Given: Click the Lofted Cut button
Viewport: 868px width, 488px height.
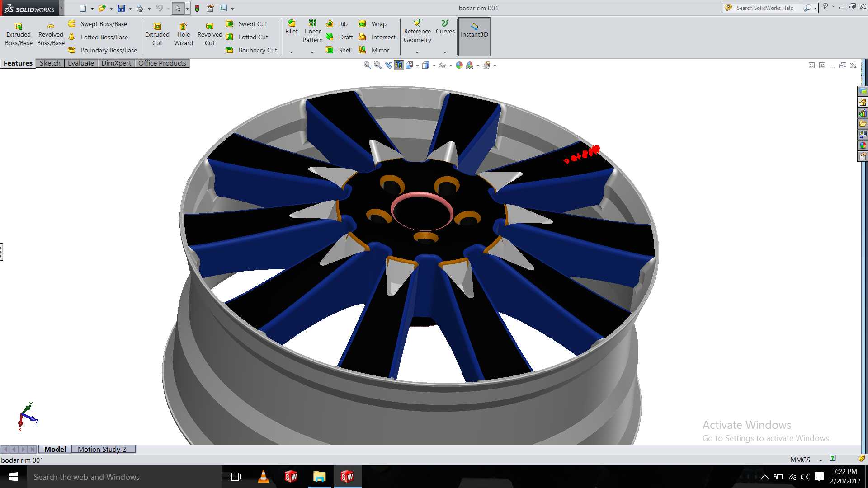Looking at the screenshot, I should pyautogui.click(x=247, y=37).
